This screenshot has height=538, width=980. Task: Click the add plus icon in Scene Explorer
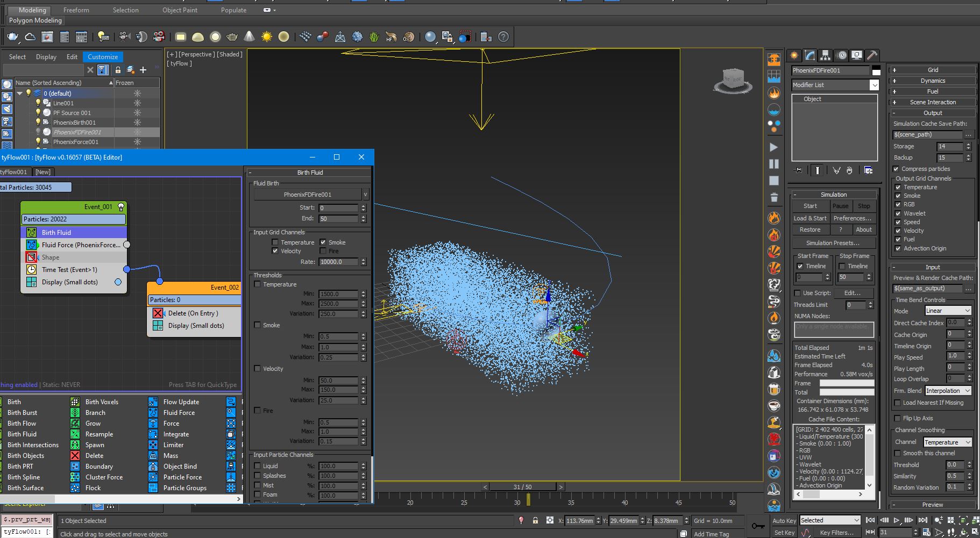tap(143, 70)
